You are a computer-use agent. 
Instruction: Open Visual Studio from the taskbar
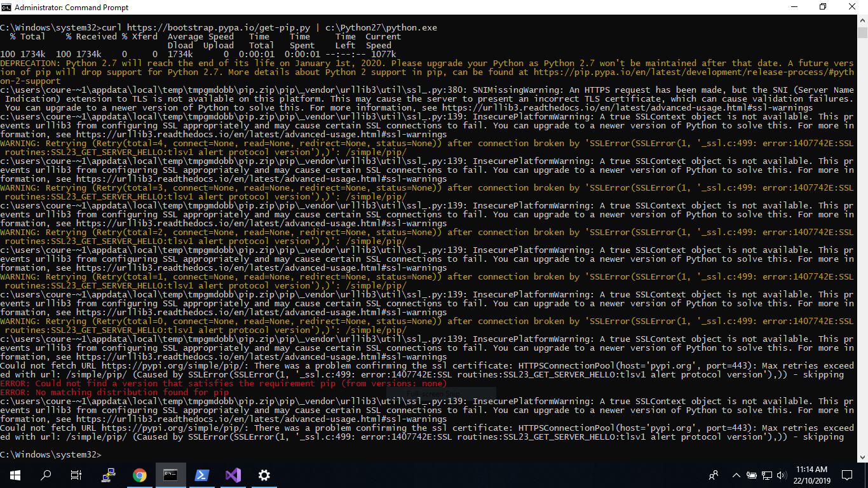233,475
